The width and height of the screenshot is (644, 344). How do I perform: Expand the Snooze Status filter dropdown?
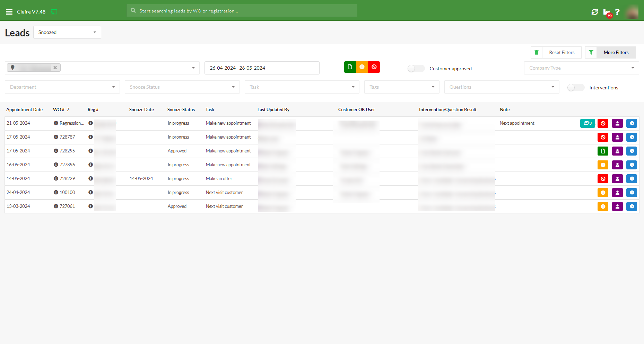click(x=182, y=87)
